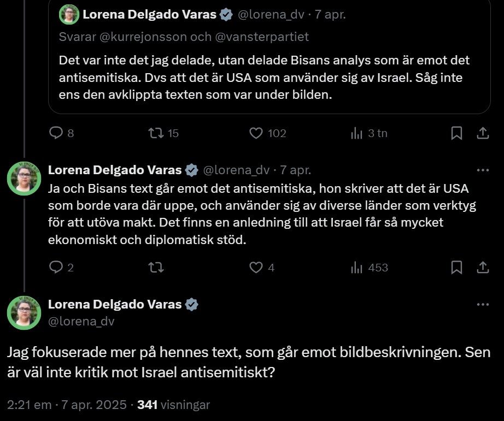The image size is (504, 421).
Task: View analytics showing 3 tn views
Action: [357, 133]
